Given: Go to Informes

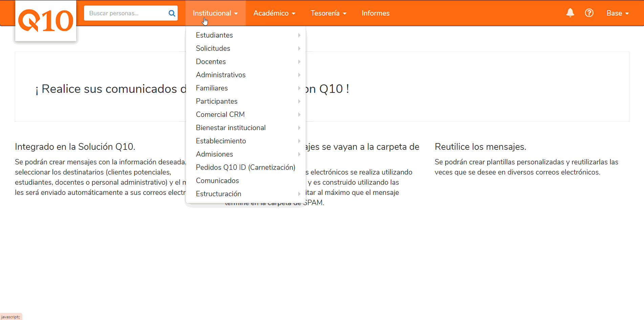Looking at the screenshot, I should click(x=375, y=13).
